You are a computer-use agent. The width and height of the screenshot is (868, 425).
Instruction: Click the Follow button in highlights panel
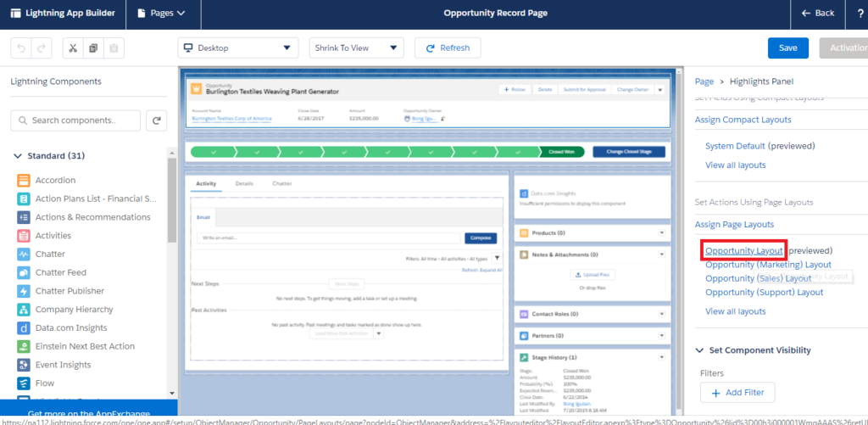[515, 89]
